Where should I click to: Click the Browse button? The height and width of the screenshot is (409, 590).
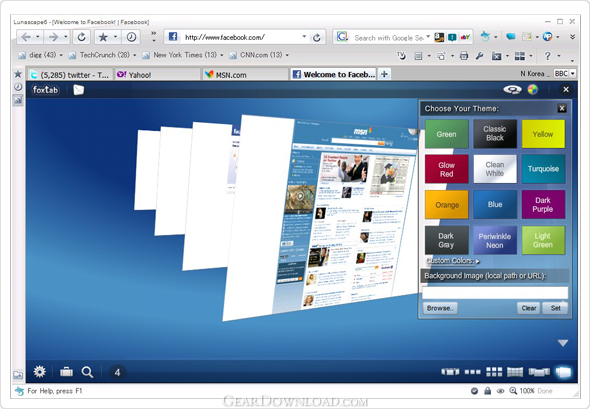coord(440,308)
